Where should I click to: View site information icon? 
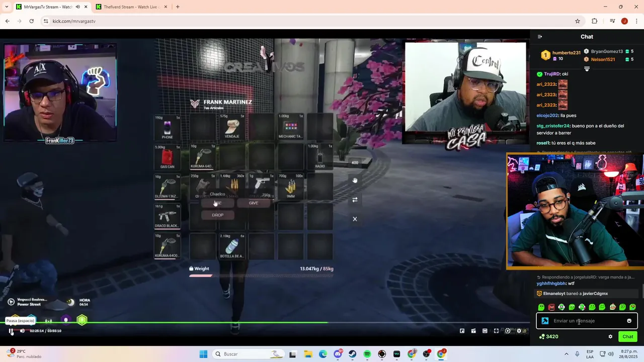46,21
